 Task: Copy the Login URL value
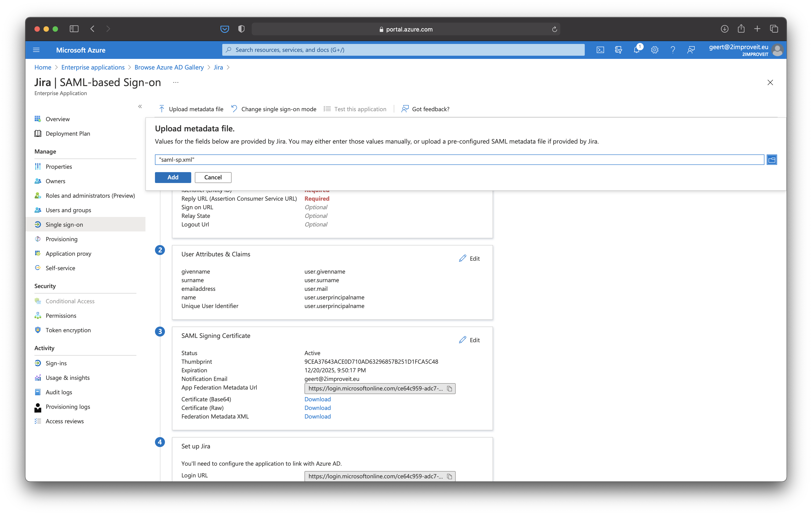click(x=449, y=476)
